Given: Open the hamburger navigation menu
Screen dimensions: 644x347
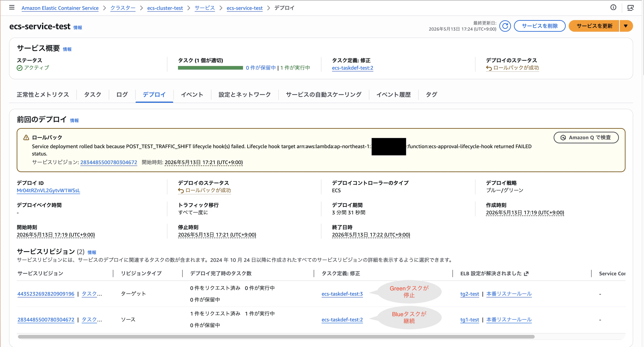Looking at the screenshot, I should (x=12, y=8).
